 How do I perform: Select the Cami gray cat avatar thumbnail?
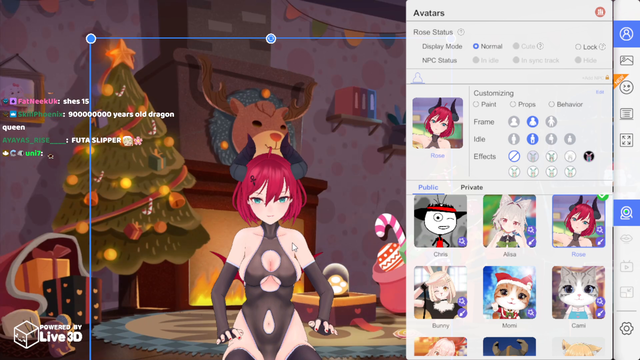(x=578, y=292)
